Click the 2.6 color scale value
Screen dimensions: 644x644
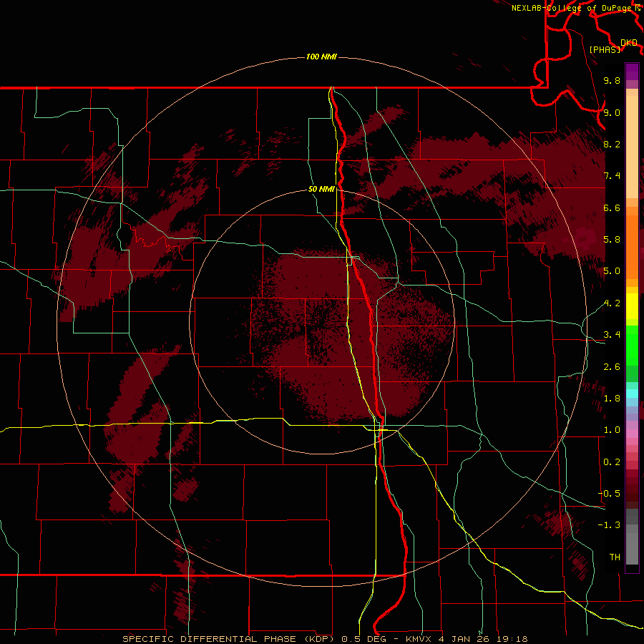(x=612, y=367)
